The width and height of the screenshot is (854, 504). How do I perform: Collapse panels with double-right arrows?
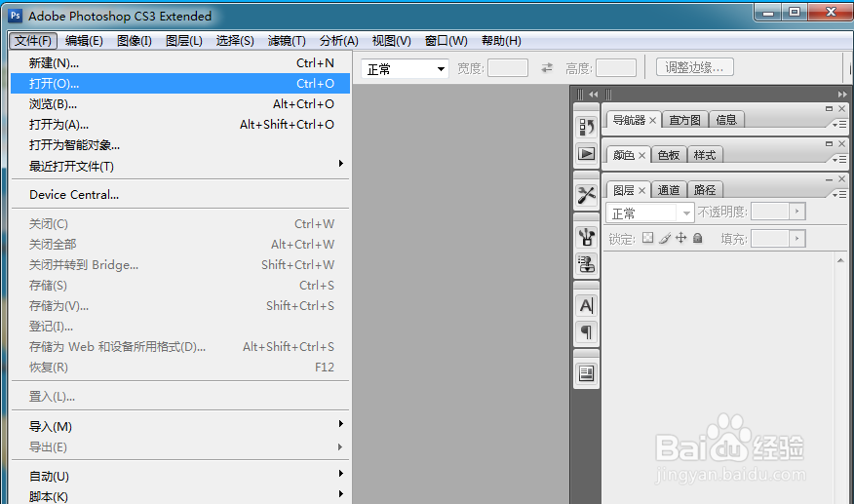(842, 95)
